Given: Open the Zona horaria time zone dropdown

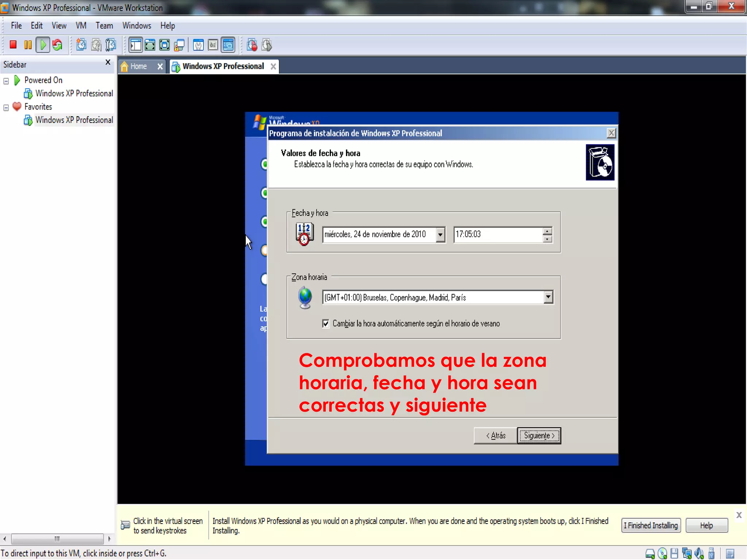Looking at the screenshot, I should (548, 297).
